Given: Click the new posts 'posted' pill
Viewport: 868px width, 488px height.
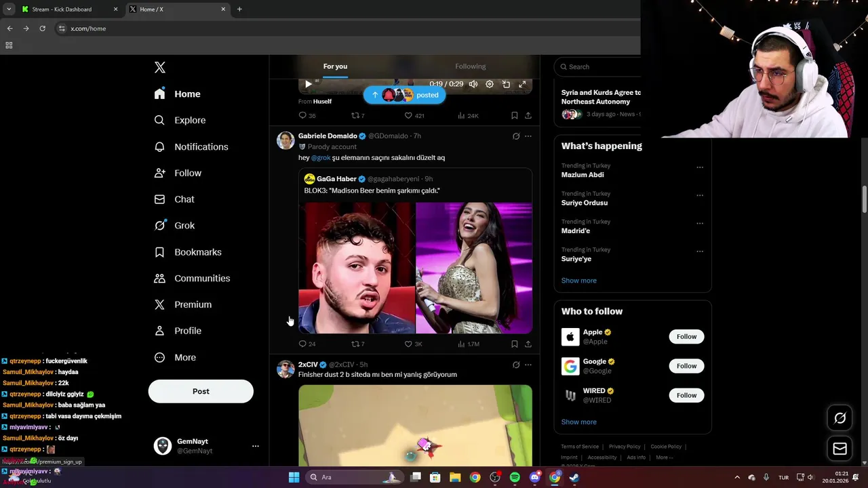Looking at the screenshot, I should click(404, 95).
